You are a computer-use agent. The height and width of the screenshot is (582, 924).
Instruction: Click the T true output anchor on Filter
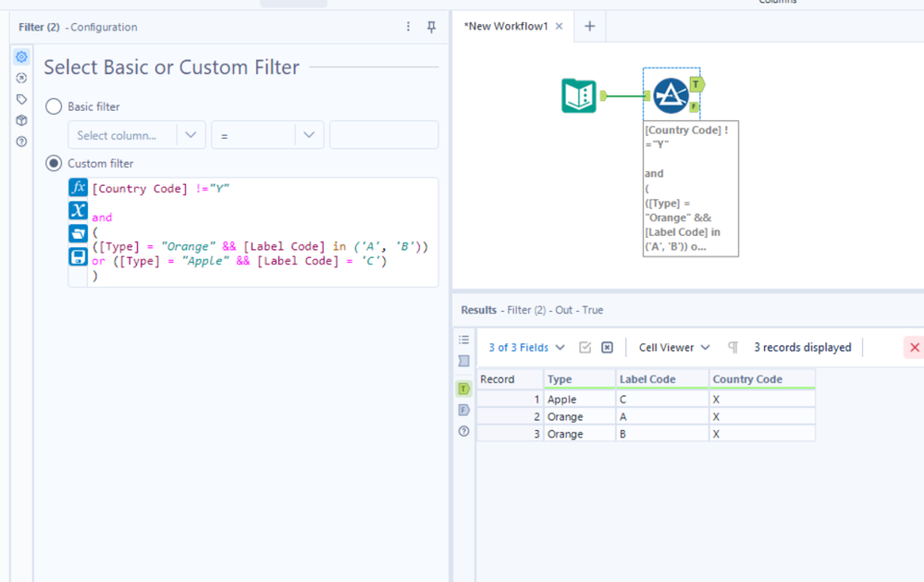click(x=696, y=84)
